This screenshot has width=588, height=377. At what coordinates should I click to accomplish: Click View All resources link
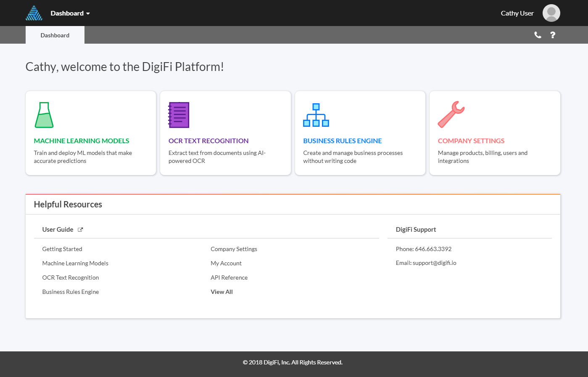[x=222, y=292]
